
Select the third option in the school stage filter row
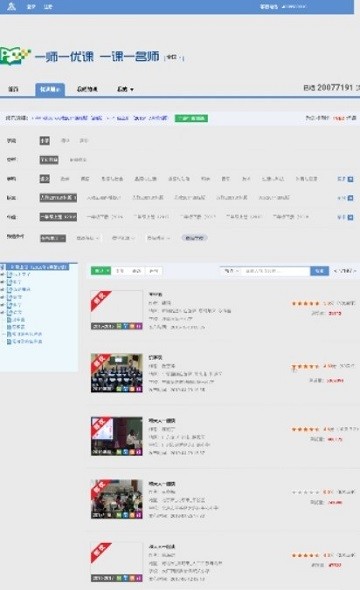pyautogui.click(x=84, y=141)
